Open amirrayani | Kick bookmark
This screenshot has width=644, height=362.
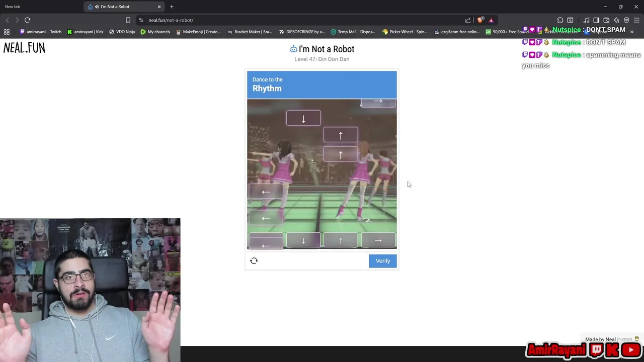pos(85,32)
